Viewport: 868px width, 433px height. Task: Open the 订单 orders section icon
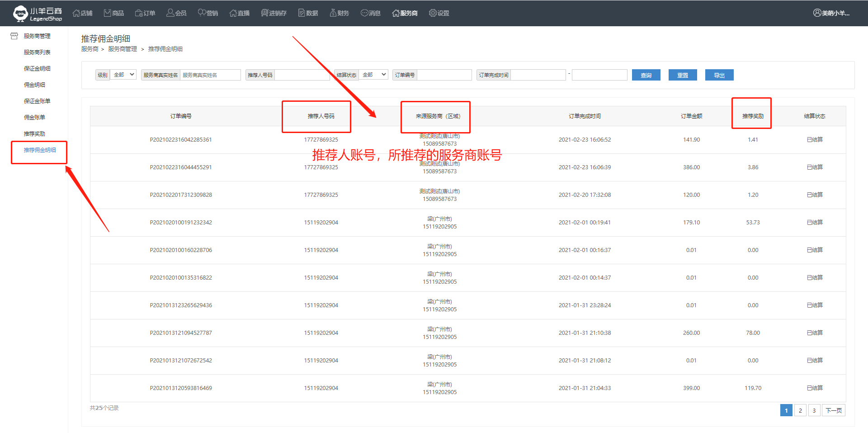(x=139, y=13)
